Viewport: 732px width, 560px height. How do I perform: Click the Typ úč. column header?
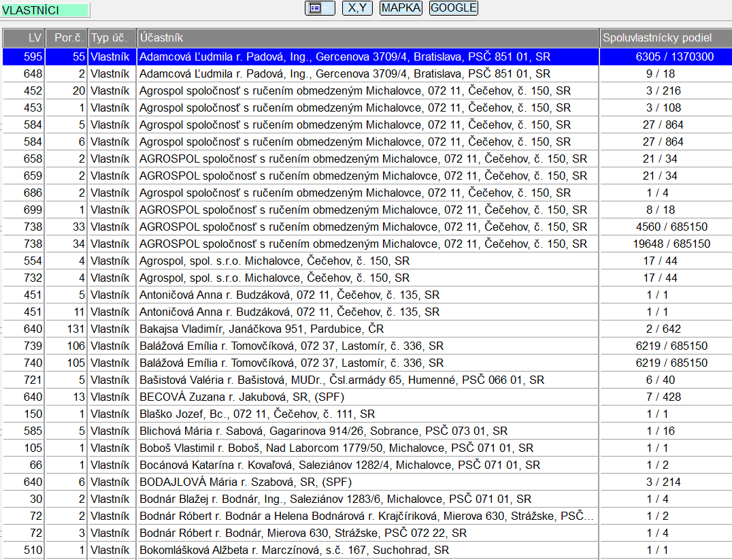tap(112, 38)
